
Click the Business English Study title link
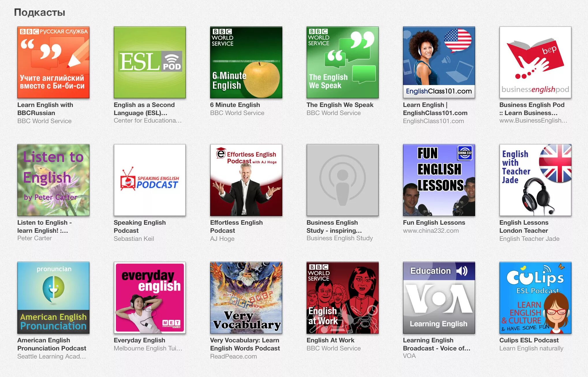[334, 226]
